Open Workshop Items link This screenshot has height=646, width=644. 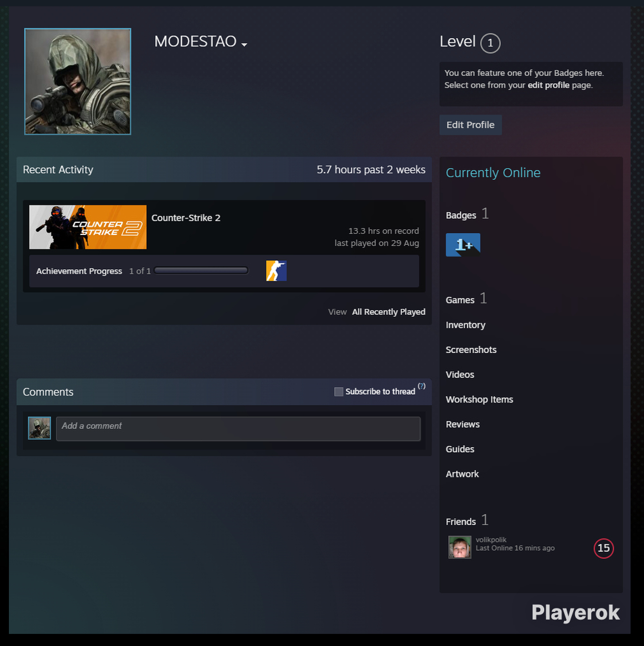[479, 399]
